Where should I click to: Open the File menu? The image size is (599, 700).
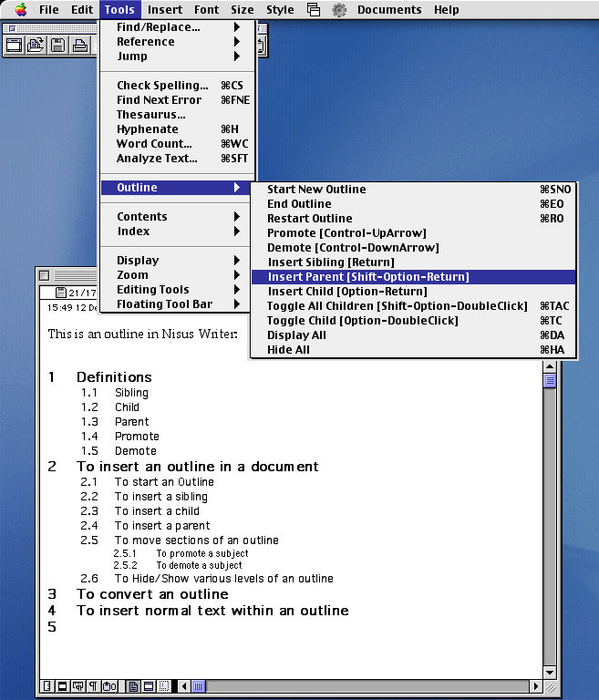click(48, 9)
